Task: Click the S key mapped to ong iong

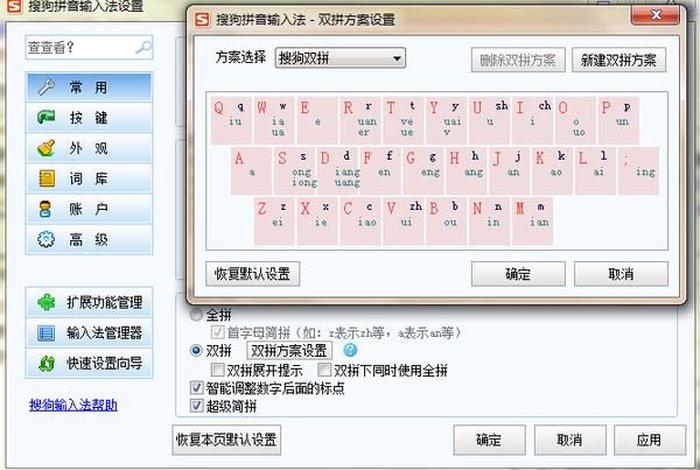Action: point(294,171)
